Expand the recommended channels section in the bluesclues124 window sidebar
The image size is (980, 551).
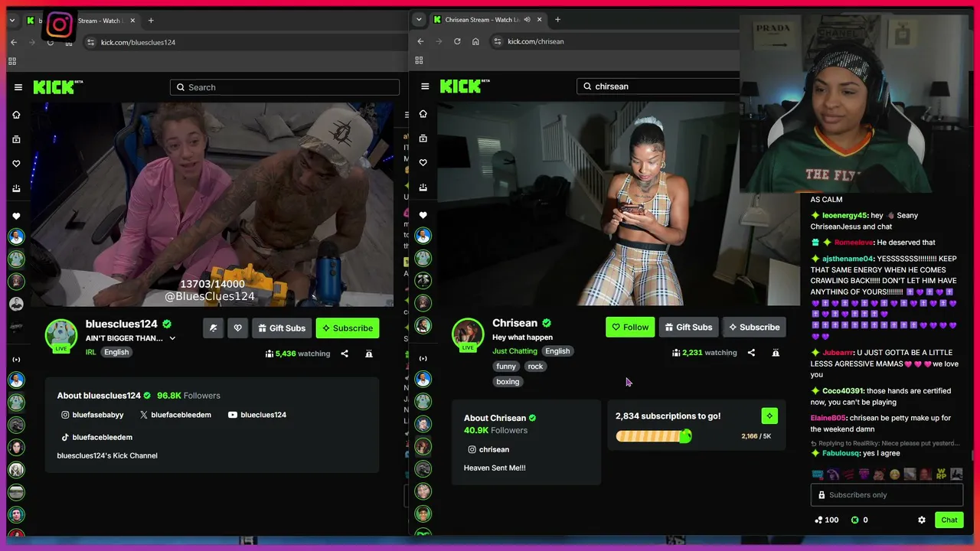point(16,359)
